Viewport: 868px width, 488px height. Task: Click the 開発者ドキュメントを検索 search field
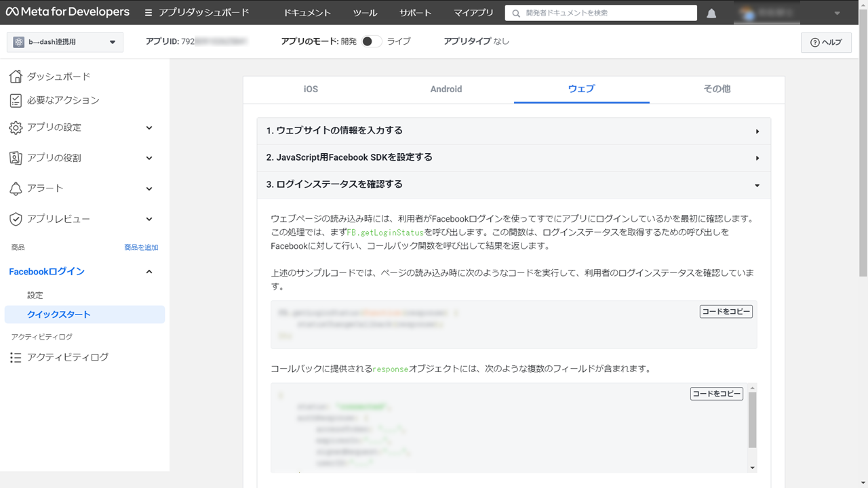point(601,13)
